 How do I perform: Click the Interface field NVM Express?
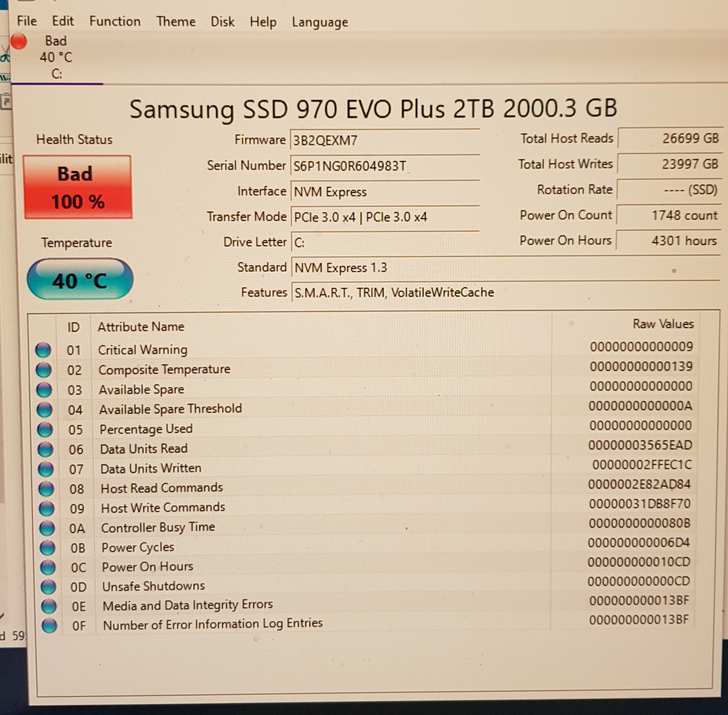tap(385, 192)
